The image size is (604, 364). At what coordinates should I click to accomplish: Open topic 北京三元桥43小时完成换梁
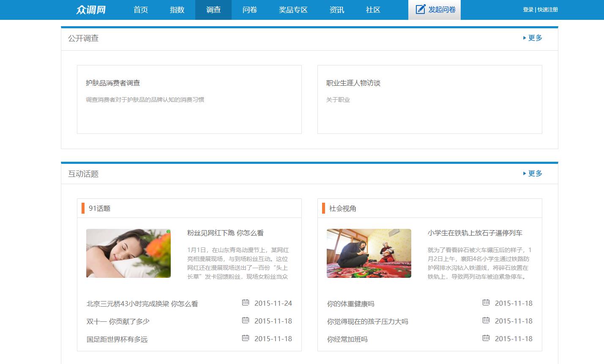click(142, 304)
